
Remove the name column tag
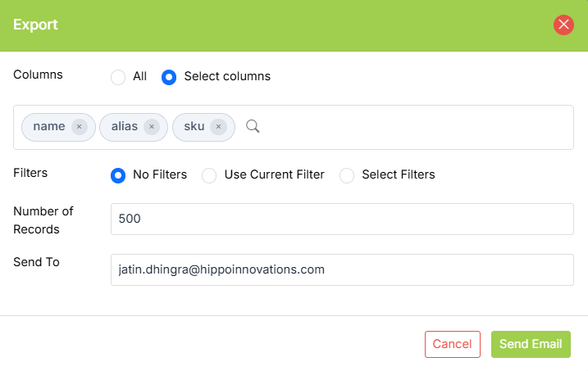coord(79,127)
